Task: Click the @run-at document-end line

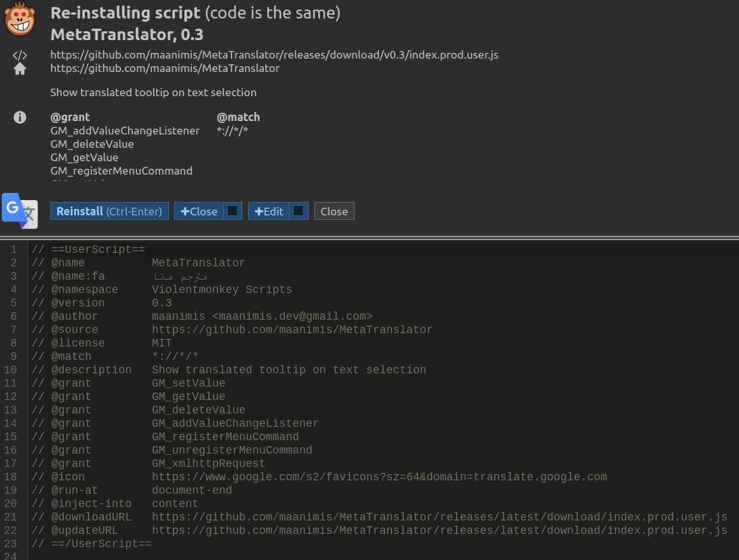Action: point(131,491)
